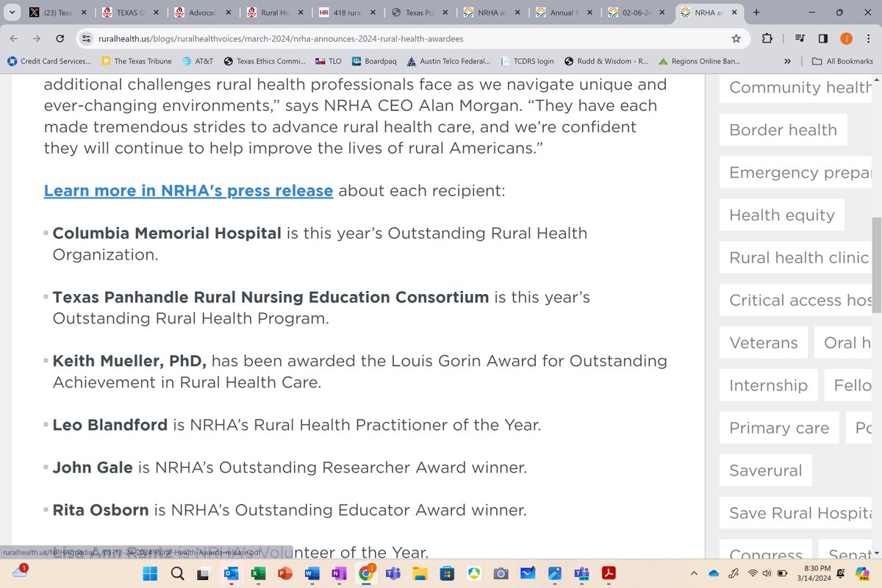Viewport: 882px width, 588px height.
Task: Show hidden bookmarks with the double chevron
Action: point(788,61)
